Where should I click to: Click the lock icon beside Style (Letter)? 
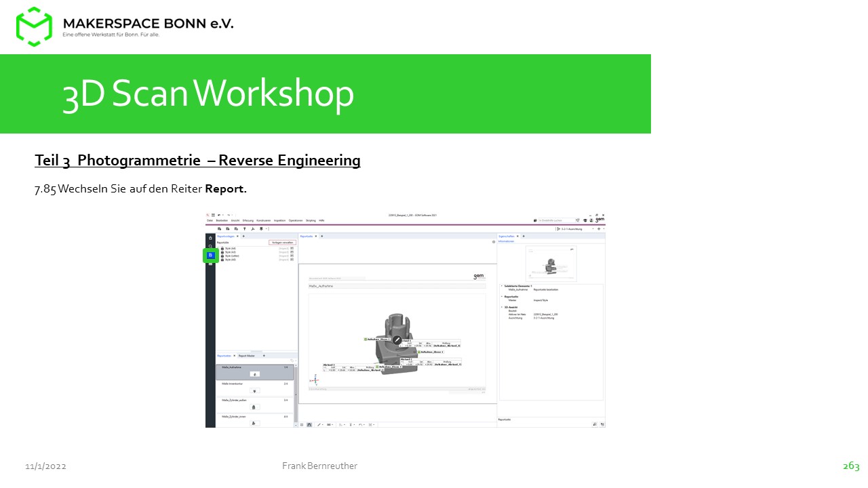[222, 256]
